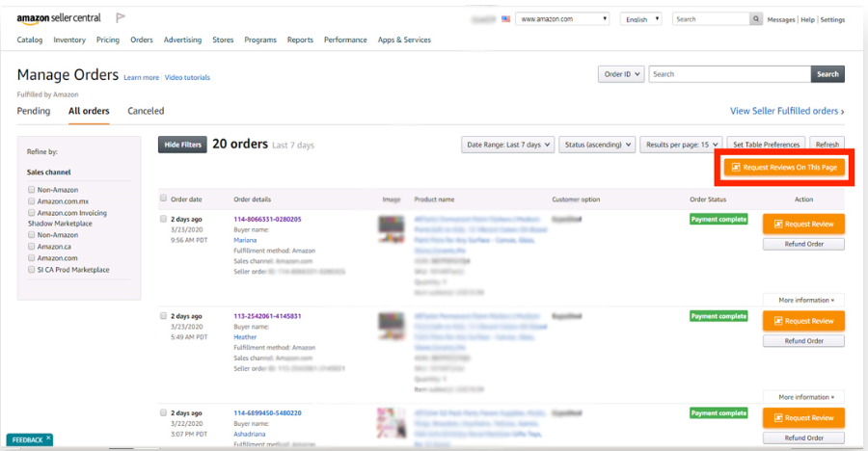Click Refund Order for Mariana's order
868x451 pixels.
pos(803,244)
